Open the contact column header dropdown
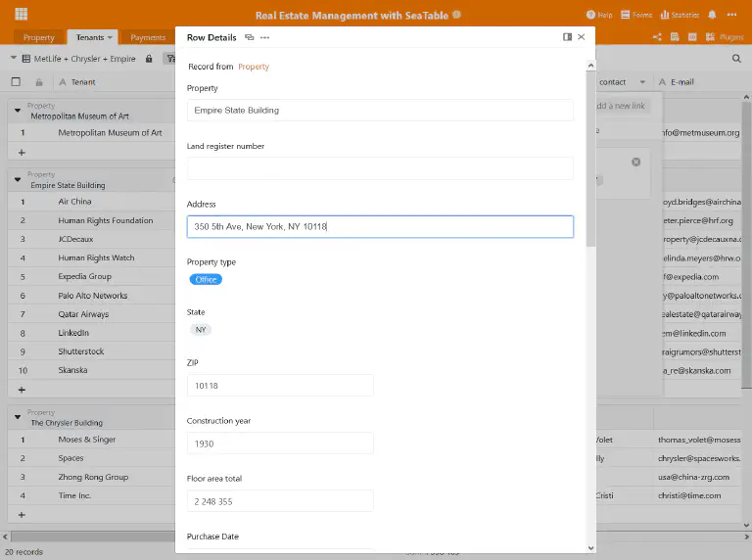 pyautogui.click(x=642, y=82)
